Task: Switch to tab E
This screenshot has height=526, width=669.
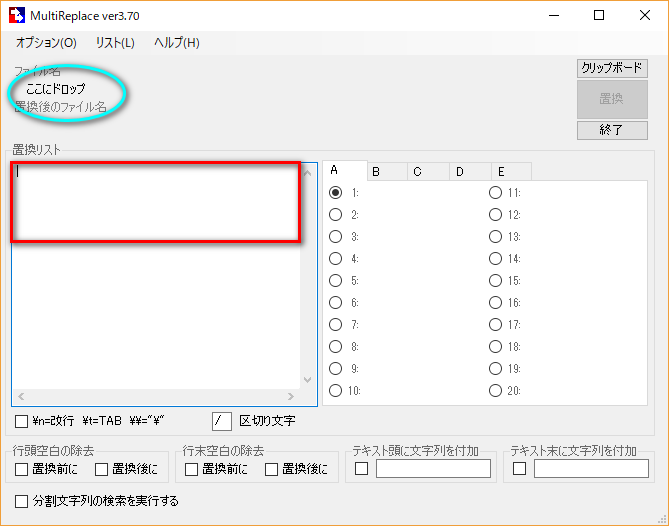Action: pos(499,171)
